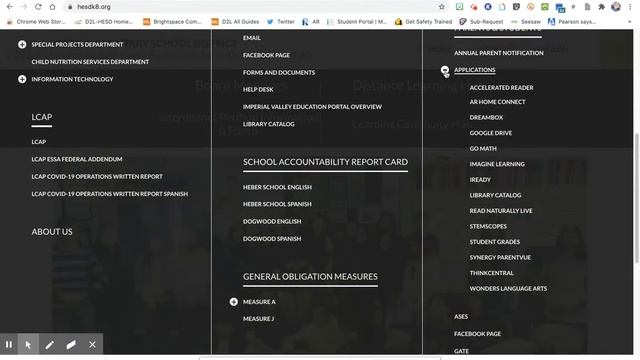Reload the hesdk8.org page
640x360 pixels.
(38, 7)
